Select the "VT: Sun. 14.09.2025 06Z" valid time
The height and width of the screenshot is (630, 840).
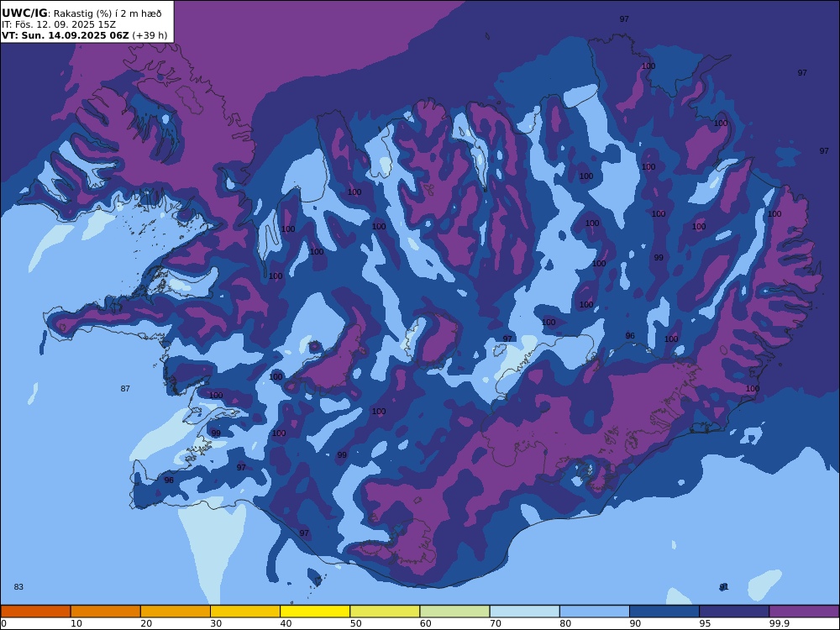(66, 35)
